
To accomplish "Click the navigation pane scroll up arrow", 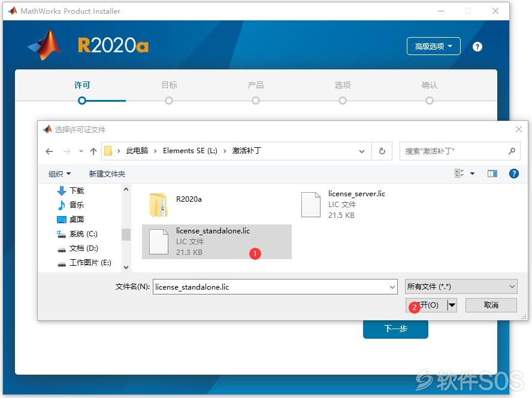I will tap(126, 189).
